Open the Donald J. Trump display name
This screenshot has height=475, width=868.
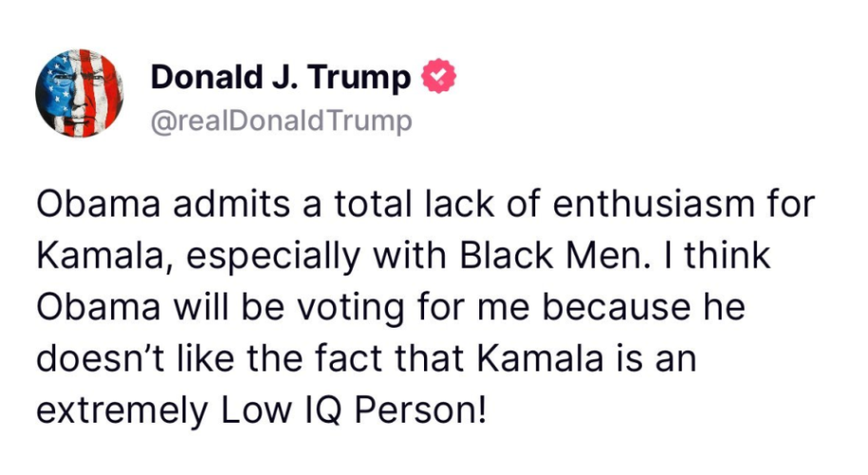pyautogui.click(x=280, y=77)
